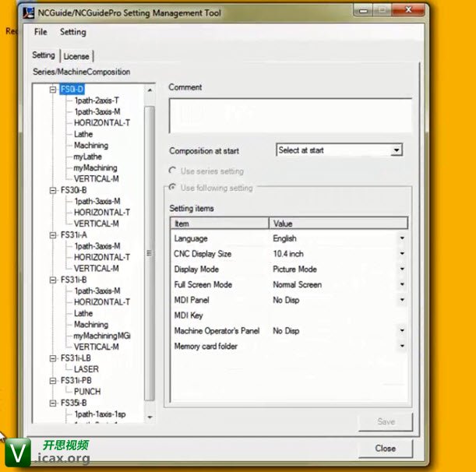Click the tree scrollbar down arrow
Screen dimensions: 476x472
click(x=150, y=417)
